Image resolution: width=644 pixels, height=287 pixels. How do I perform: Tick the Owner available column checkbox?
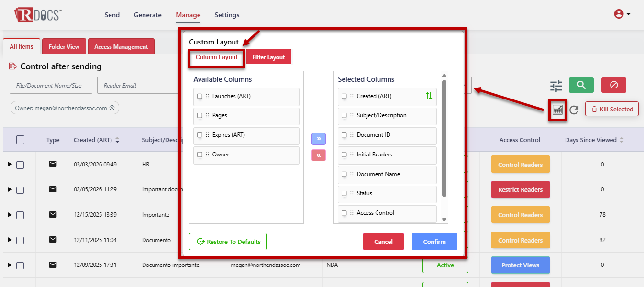click(200, 155)
